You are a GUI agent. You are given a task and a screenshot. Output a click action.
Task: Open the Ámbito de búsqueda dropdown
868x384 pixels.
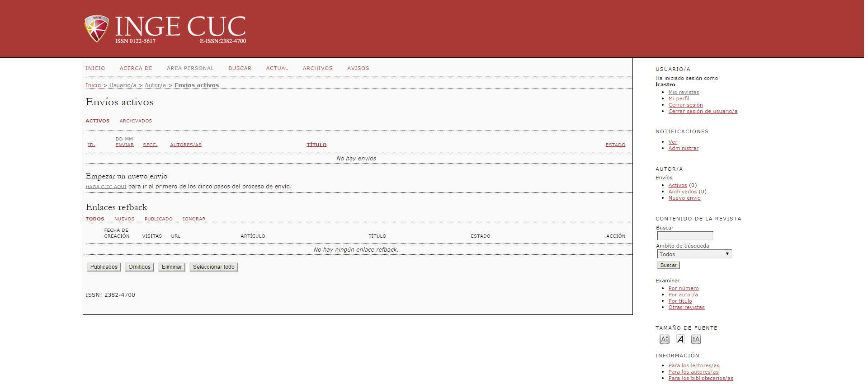point(694,254)
